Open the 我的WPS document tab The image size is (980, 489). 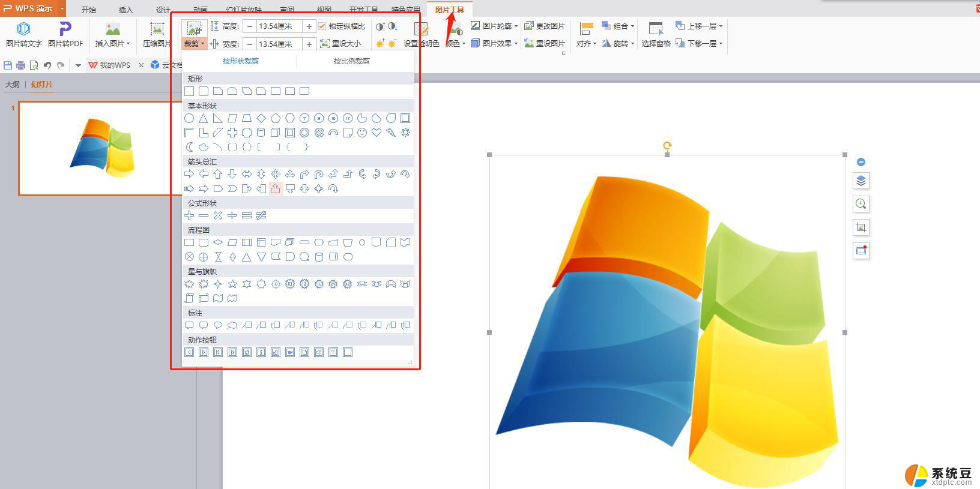tap(110, 65)
